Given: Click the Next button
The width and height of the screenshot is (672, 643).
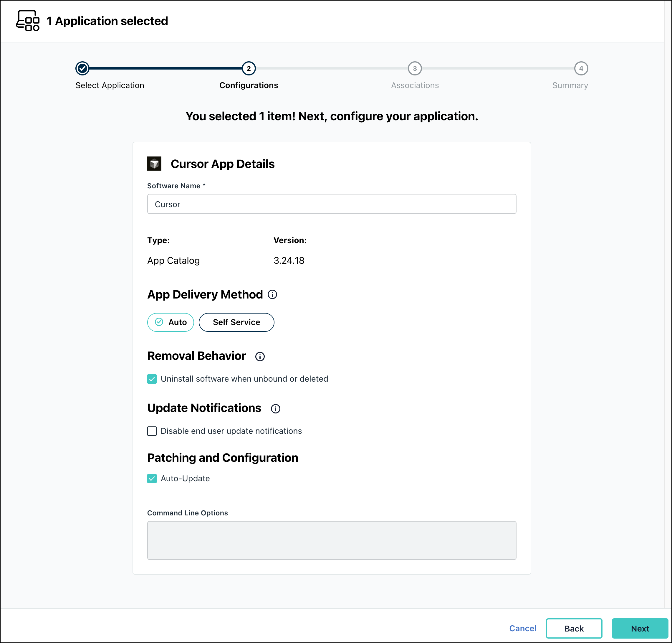Looking at the screenshot, I should click(x=640, y=628).
